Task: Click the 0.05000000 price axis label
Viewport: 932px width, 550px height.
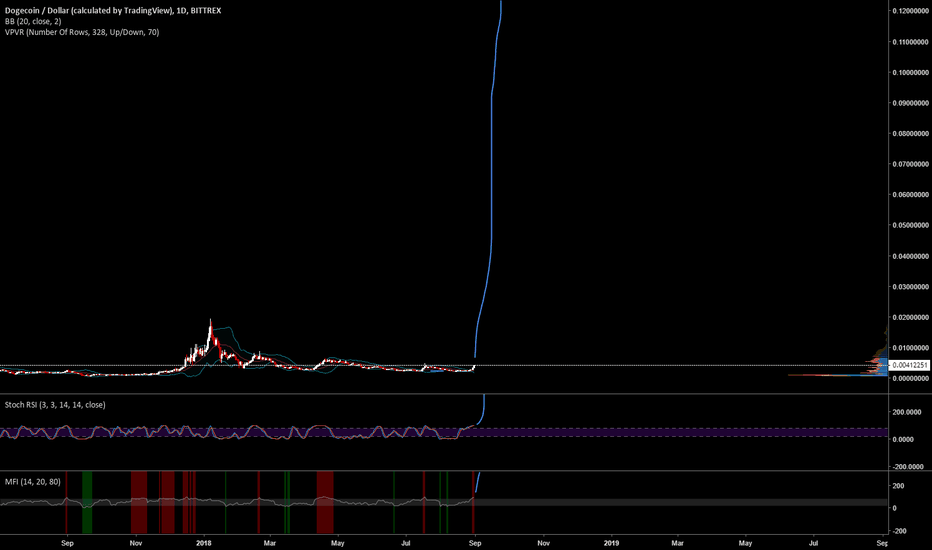Action: 910,225
